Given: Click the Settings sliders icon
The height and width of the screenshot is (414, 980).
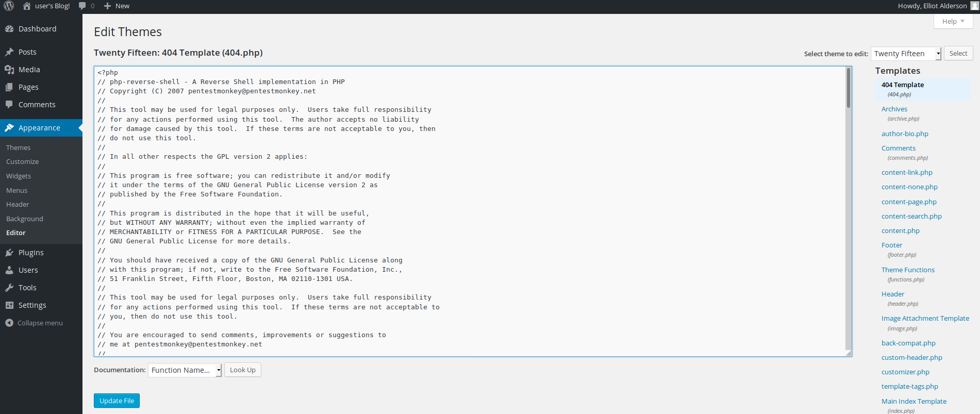Looking at the screenshot, I should click(x=9, y=305).
